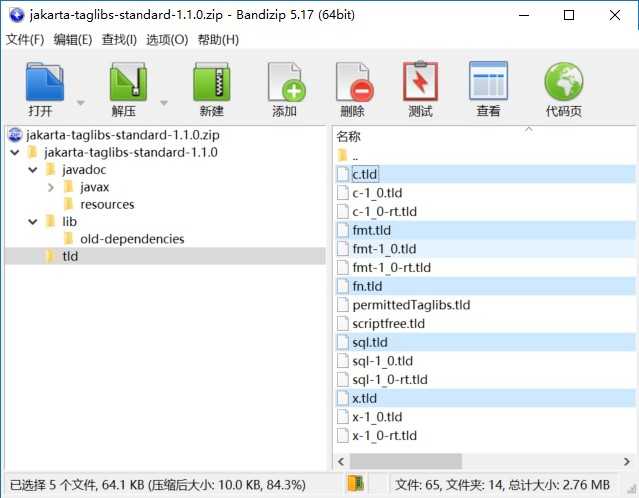Click the 查看 (View) toolbar icon
Image resolution: width=639 pixels, height=498 pixels.
488,82
